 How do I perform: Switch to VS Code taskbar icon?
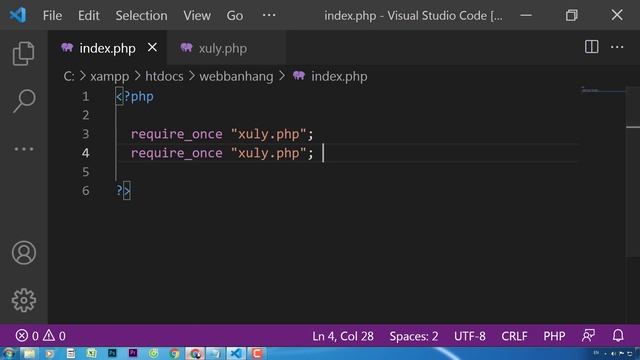pos(236,353)
